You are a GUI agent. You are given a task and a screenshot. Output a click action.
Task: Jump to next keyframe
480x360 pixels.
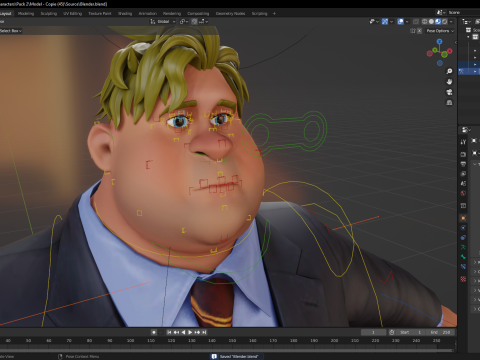(x=197, y=332)
